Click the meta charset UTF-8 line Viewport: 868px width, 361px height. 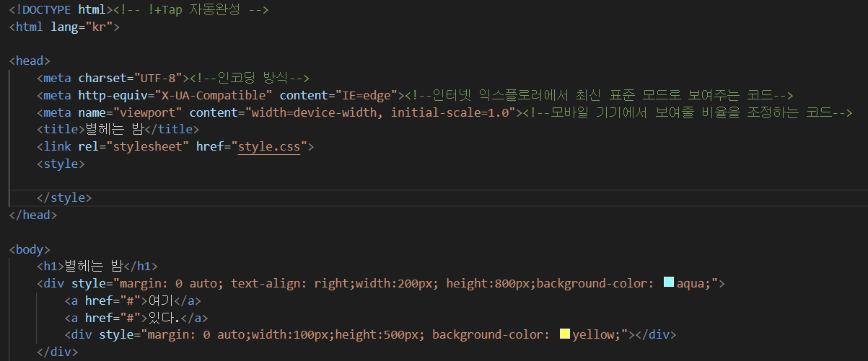tap(113, 78)
